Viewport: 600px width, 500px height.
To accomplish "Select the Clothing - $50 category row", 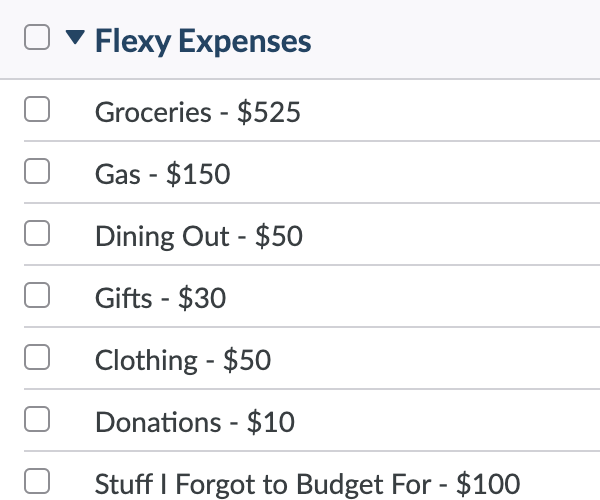I will tap(312, 358).
